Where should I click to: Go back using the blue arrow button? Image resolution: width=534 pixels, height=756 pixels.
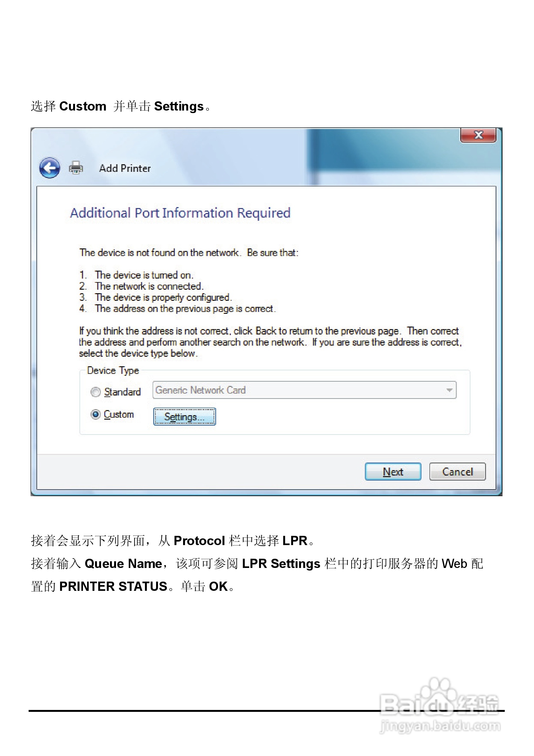click(49, 168)
